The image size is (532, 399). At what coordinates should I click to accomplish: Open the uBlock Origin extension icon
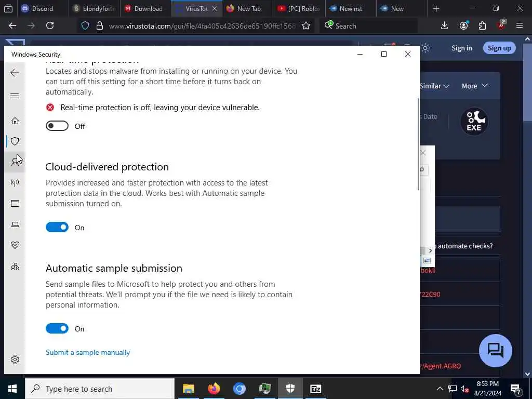tap(501, 25)
